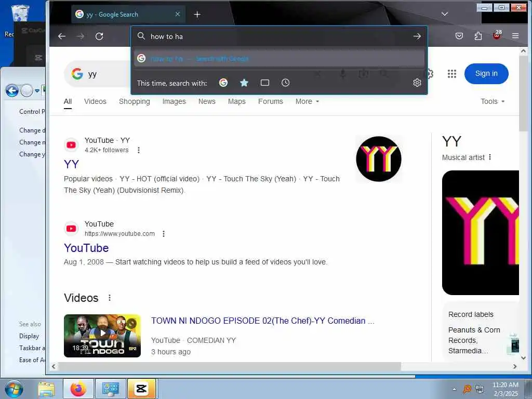Select the 'how to ha' search suggestion
This screenshot has height=399, width=532.
click(x=279, y=58)
